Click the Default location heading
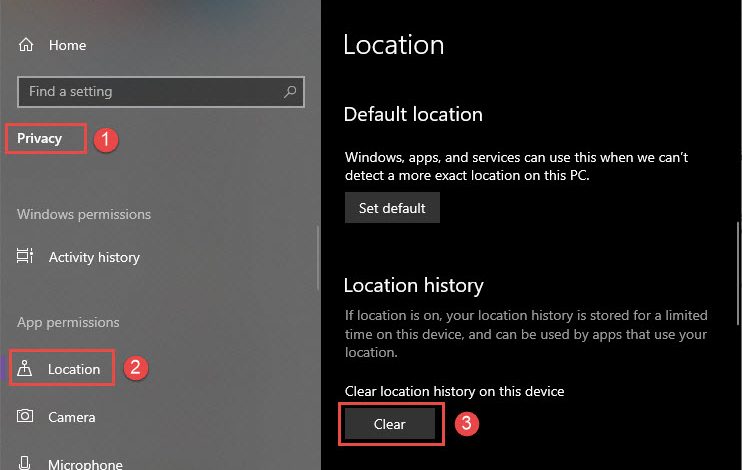 point(413,115)
